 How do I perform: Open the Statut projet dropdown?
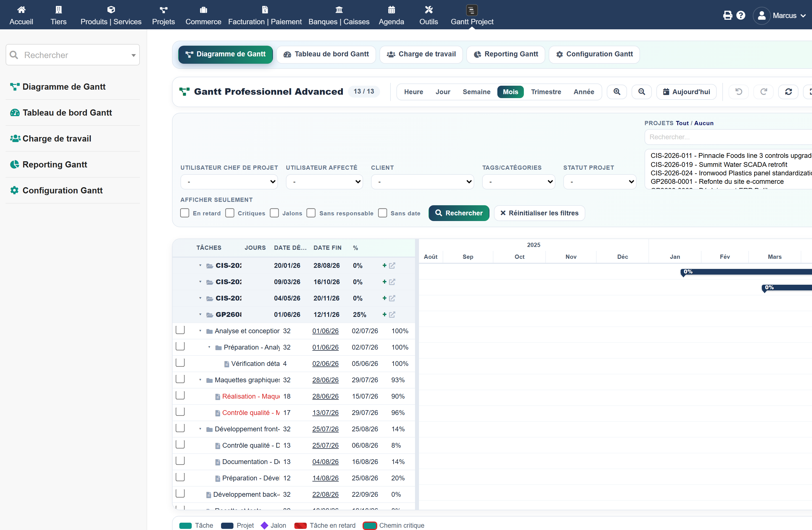600,182
